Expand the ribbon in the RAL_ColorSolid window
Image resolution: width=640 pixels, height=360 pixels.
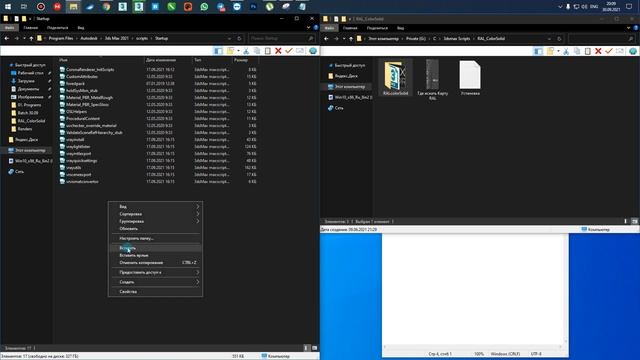pos(628,28)
